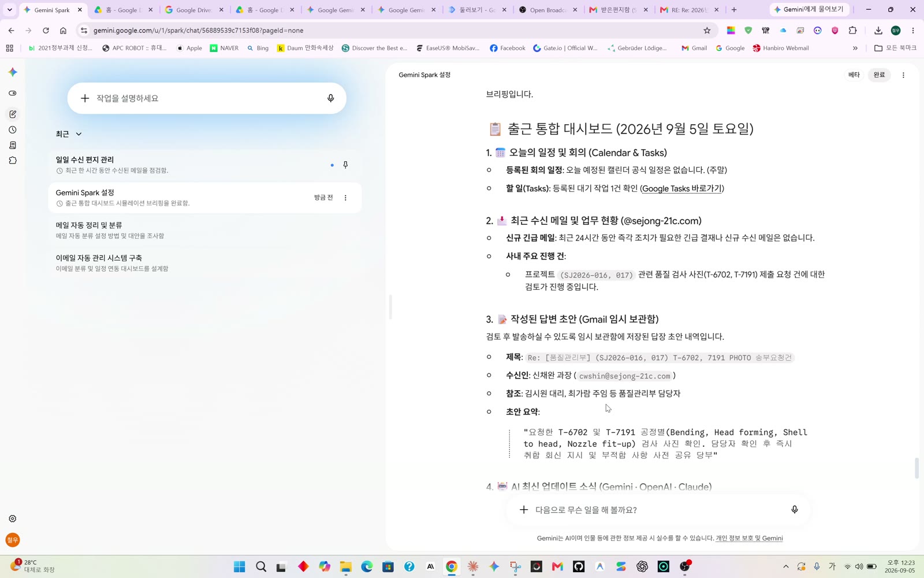Open the Chrome extensions puzzle icon

click(x=853, y=31)
